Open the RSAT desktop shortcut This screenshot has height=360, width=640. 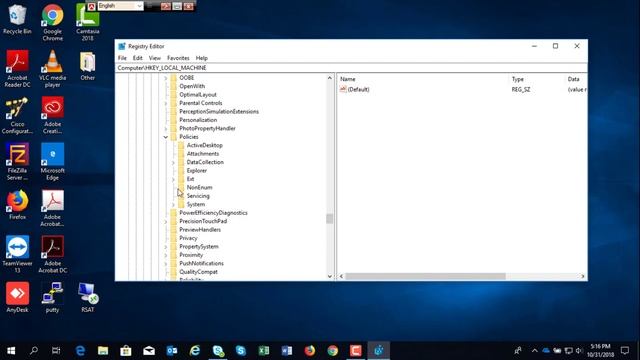[x=87, y=297]
